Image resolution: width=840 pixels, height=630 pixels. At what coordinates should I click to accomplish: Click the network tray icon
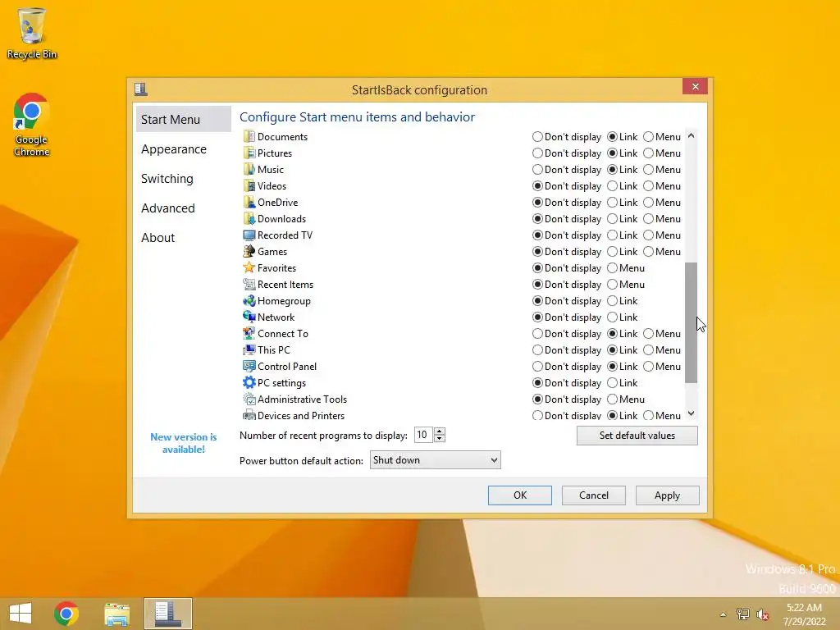click(x=743, y=614)
